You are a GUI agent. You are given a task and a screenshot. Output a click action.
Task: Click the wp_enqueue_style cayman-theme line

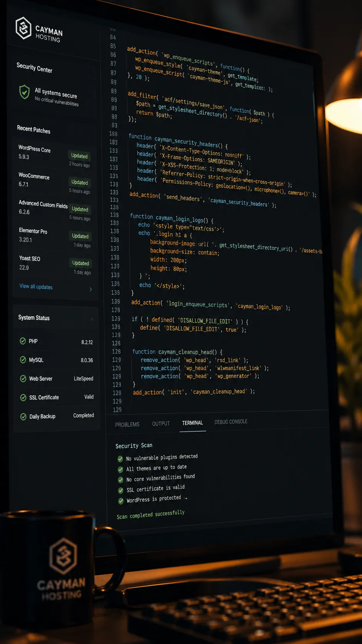pos(197,70)
